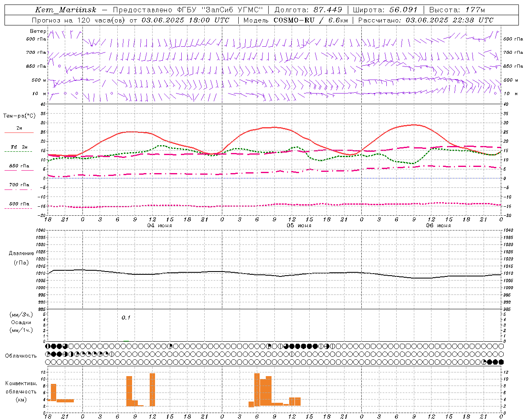This screenshot has width=525, height=420.
Task: Select the "Осадки" precipitation label
Action: pos(21,322)
